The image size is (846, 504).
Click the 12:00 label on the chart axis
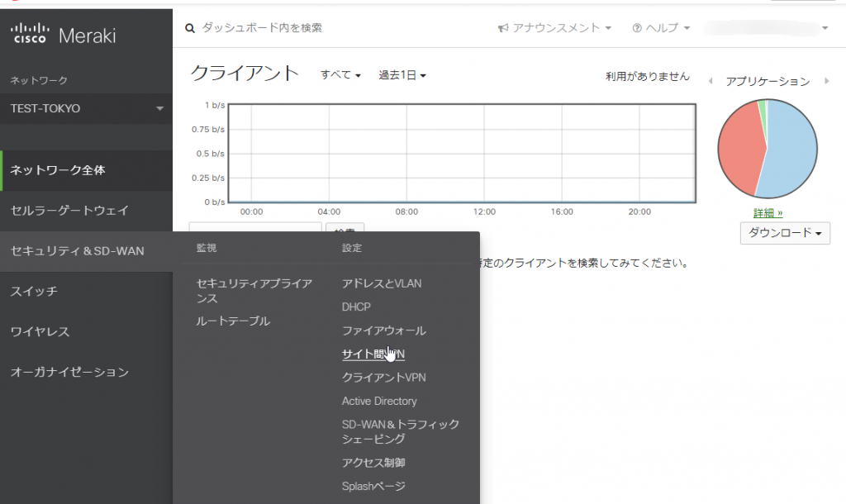click(x=484, y=212)
